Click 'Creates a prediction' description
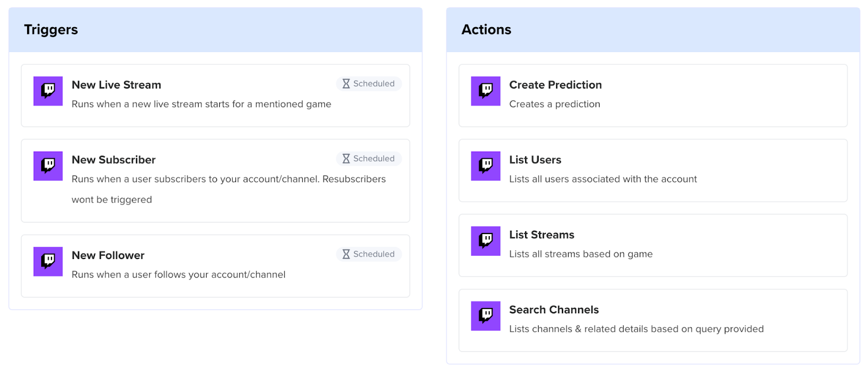The width and height of the screenshot is (868, 366). point(554,104)
